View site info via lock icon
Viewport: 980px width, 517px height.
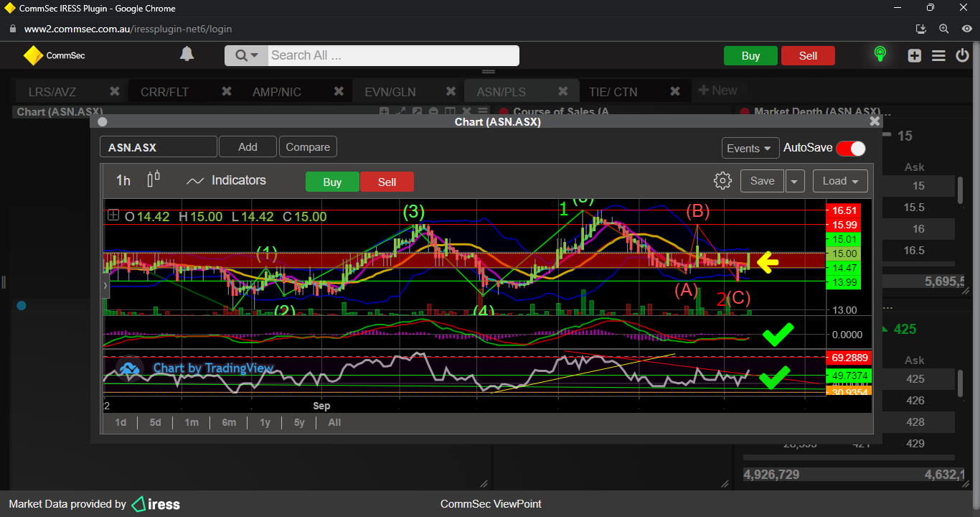(13, 29)
